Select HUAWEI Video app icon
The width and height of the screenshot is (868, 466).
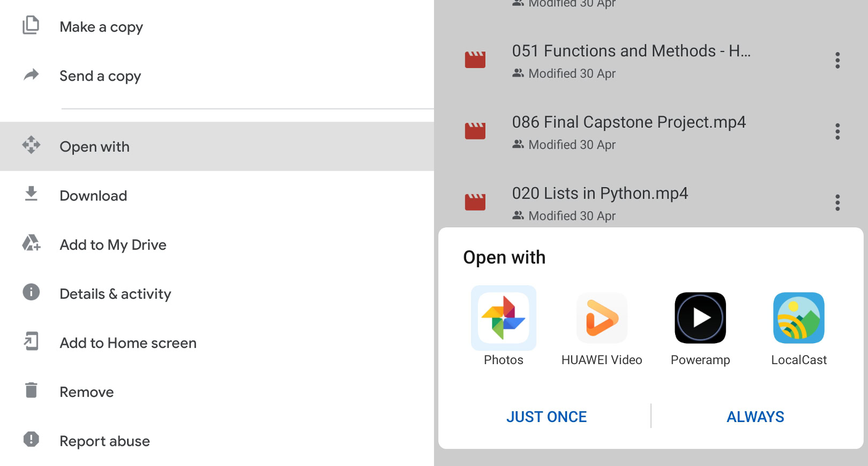pos(602,318)
